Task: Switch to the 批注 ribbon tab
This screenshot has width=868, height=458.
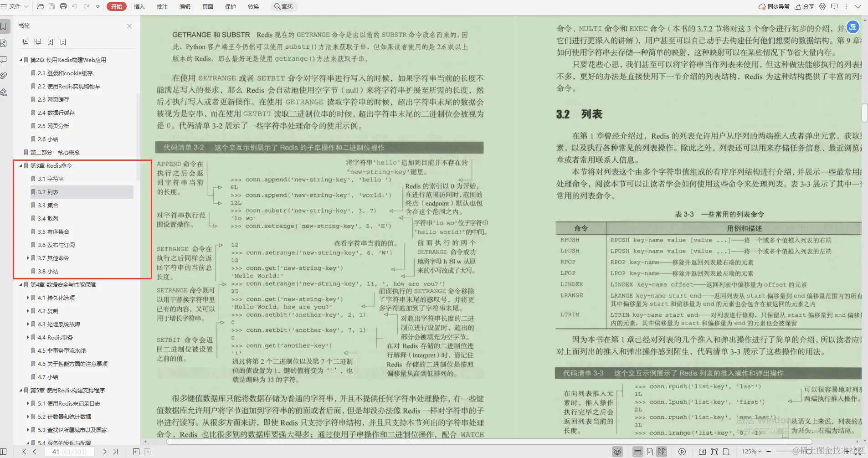Action: click(162, 6)
